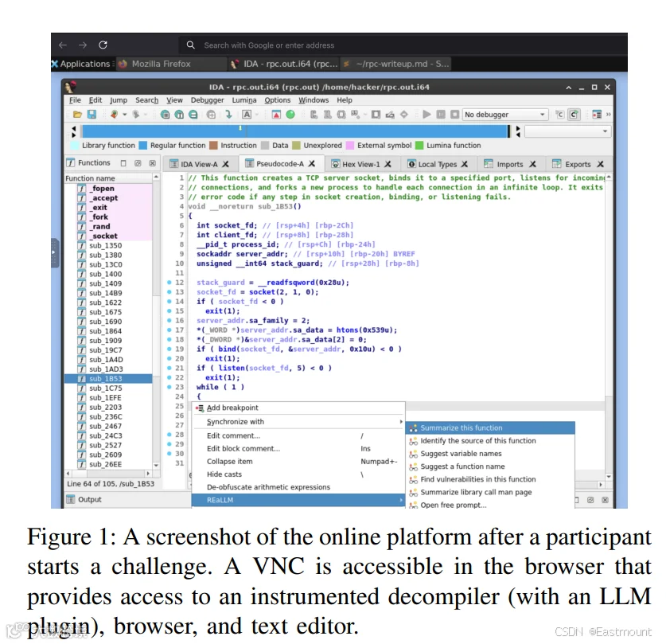Choose 'Open free prompt...' entry
666x644 pixels.
coord(491,505)
